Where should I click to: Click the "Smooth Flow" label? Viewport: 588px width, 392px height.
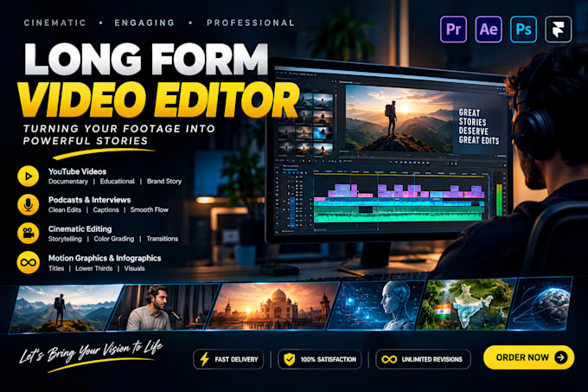pos(150,210)
